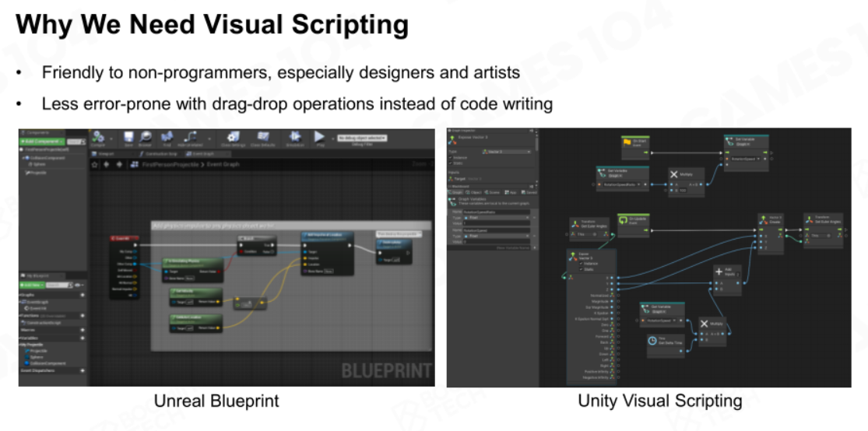Click the Compile icon in Unreal toolbar

point(99,137)
